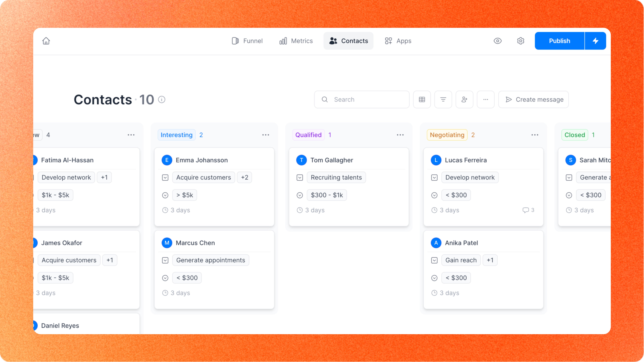The image size is (644, 362).
Task: Open the Apps tab
Action: 398,41
